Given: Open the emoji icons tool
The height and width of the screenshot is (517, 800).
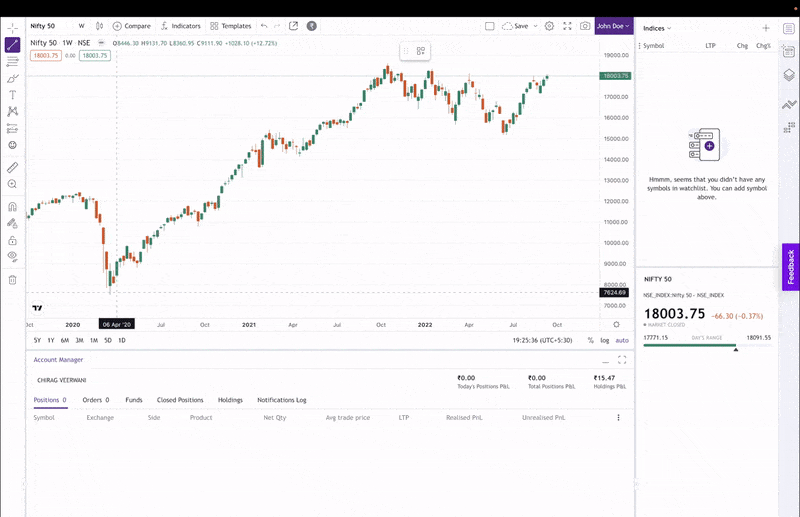Looking at the screenshot, I should click(x=12, y=145).
